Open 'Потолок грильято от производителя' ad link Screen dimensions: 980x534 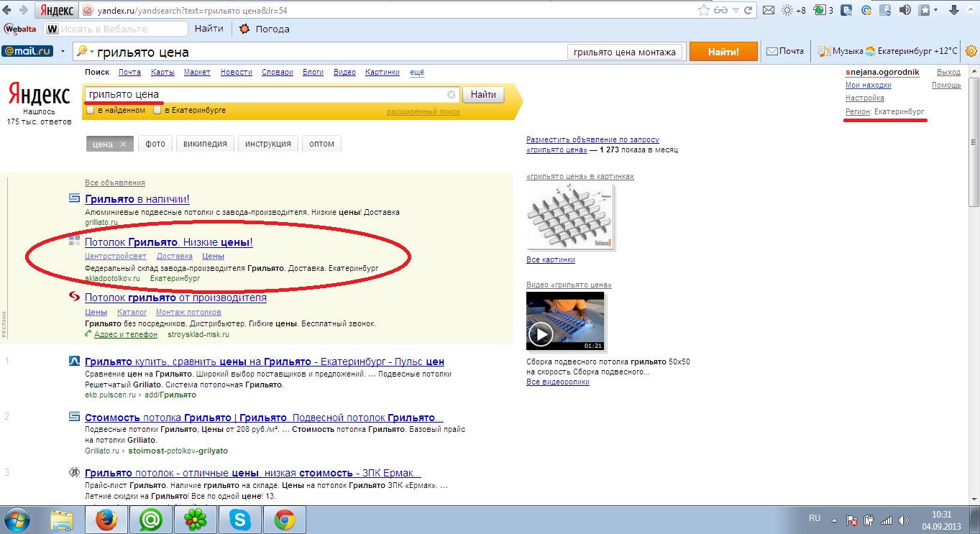coord(175,298)
